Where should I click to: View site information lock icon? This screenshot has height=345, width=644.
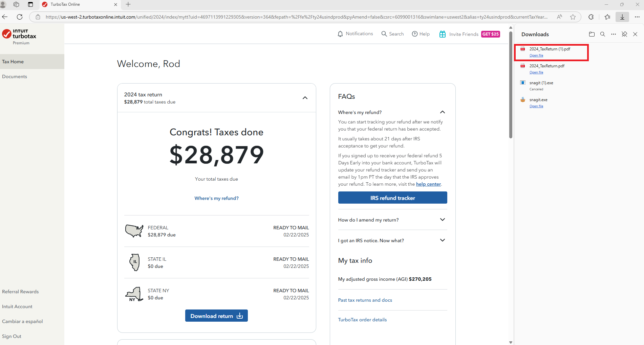(38, 17)
